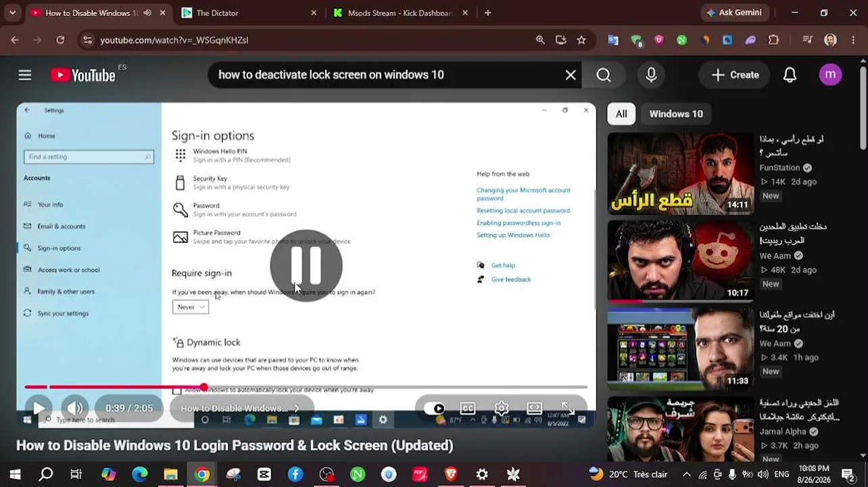
Task: Open Facebook from the taskbar
Action: coord(295,474)
